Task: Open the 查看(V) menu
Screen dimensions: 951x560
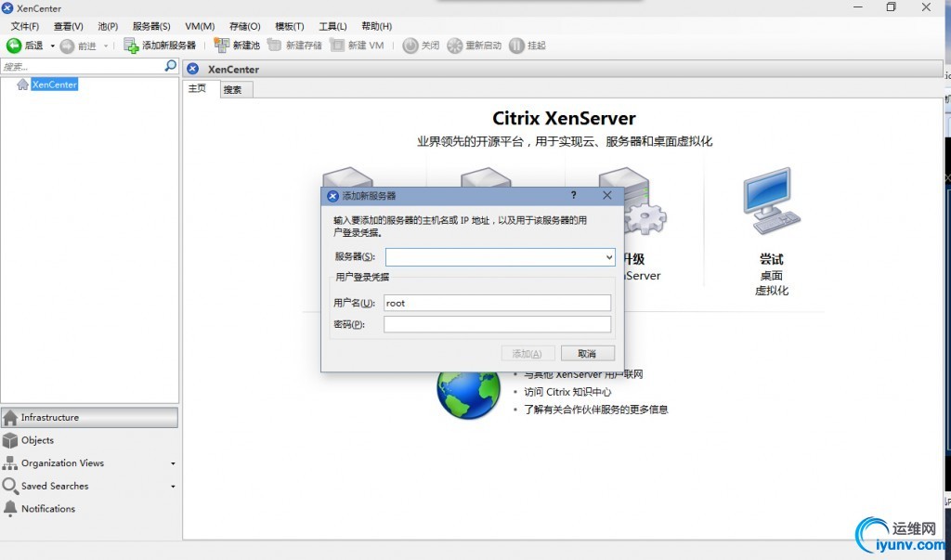Action: pyautogui.click(x=68, y=26)
